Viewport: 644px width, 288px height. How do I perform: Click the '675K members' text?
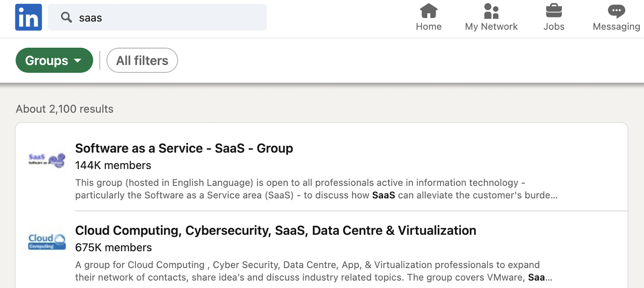(x=114, y=247)
